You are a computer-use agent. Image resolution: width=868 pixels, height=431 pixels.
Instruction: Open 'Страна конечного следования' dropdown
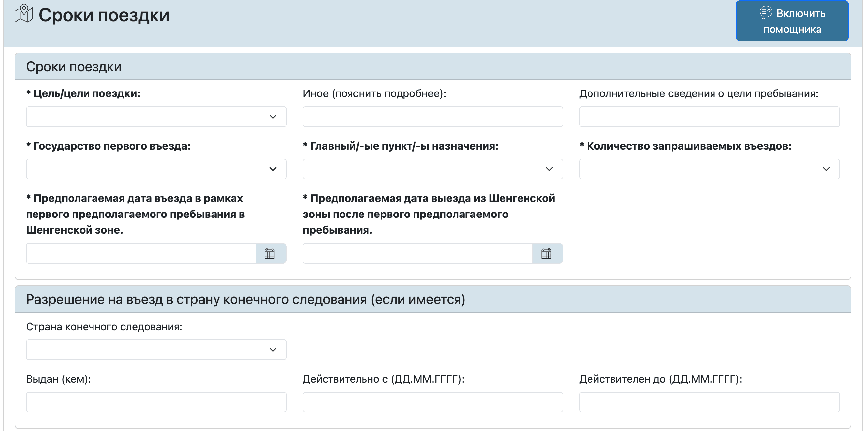click(156, 349)
